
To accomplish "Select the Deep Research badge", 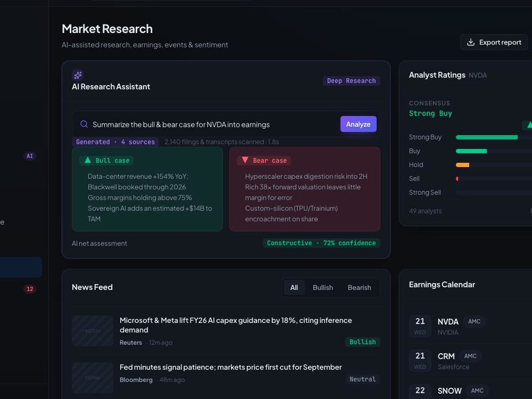I will click(x=351, y=81).
